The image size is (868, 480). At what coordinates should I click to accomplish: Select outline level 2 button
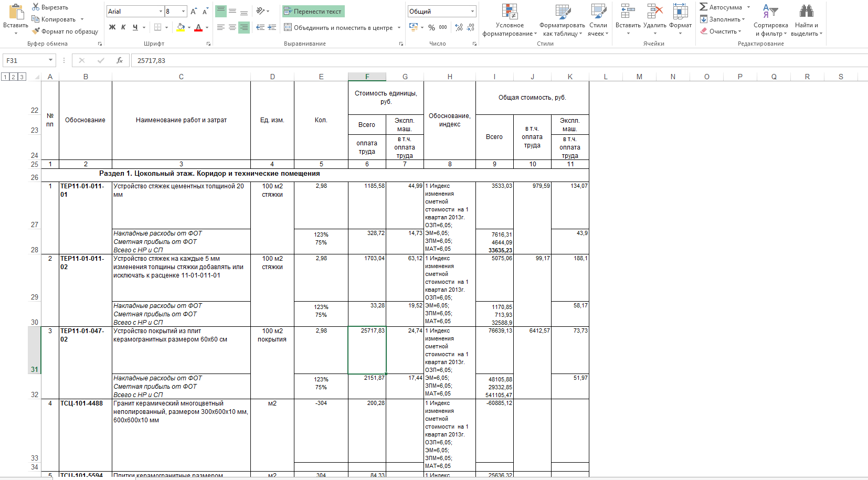tap(13, 77)
